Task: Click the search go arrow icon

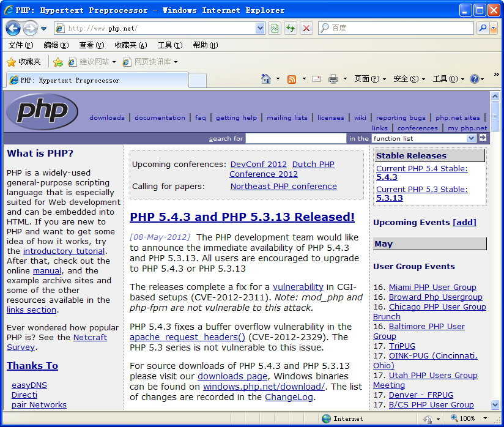Action: pyautogui.click(x=483, y=138)
